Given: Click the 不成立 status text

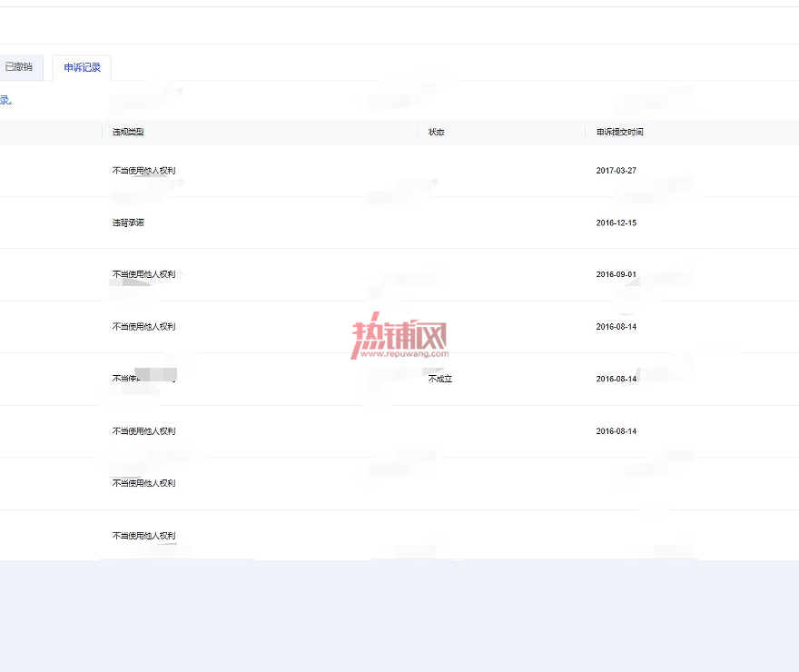Looking at the screenshot, I should click(439, 379).
